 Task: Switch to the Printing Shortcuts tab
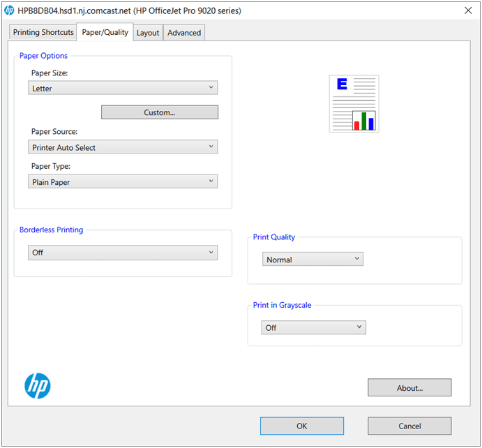click(43, 32)
